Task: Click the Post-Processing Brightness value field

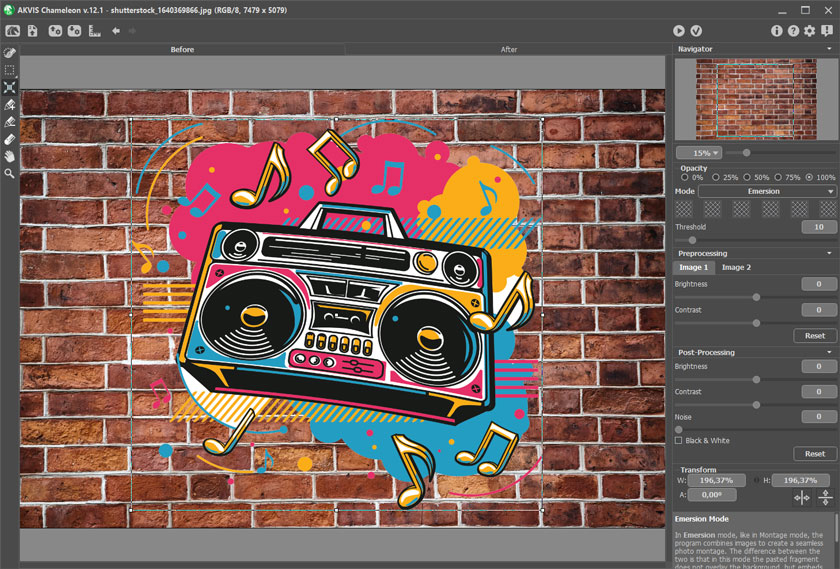Action: pos(819,366)
